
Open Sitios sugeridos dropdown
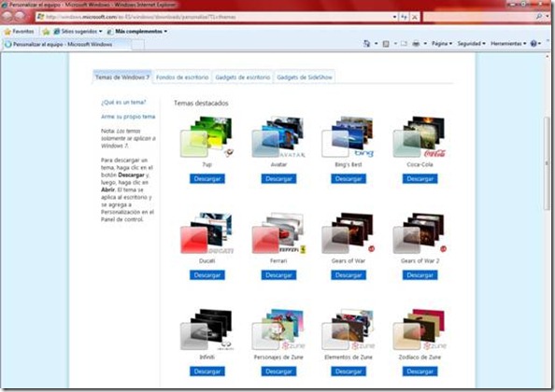pyautogui.click(x=78, y=32)
